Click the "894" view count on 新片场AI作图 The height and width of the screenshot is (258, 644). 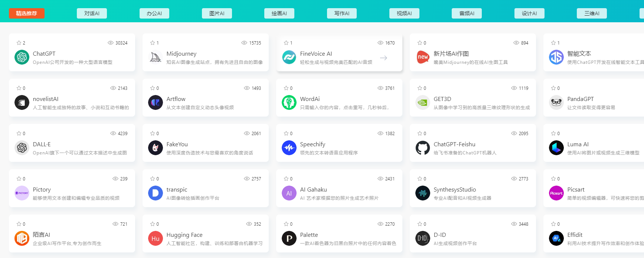524,43
